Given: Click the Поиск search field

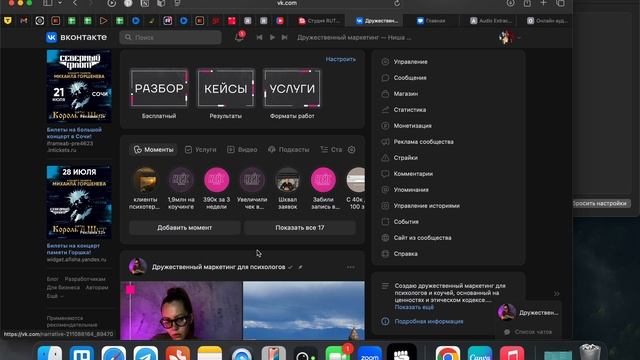Looking at the screenshot, I should point(171,37).
